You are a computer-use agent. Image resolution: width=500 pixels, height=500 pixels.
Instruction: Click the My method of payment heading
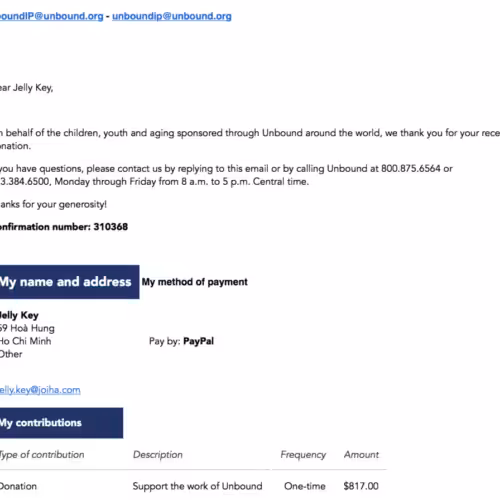coord(195,282)
